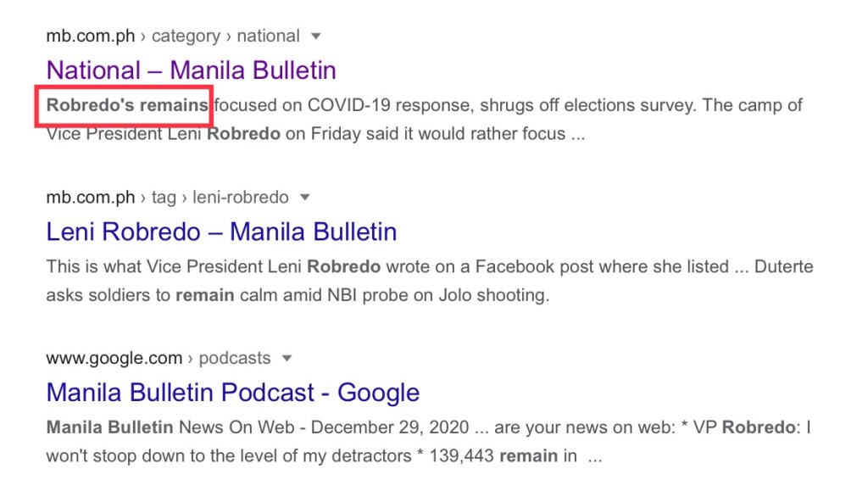The height and width of the screenshot is (480, 868).
Task: Open the National – Manila Bulletin result
Action: click(191, 70)
